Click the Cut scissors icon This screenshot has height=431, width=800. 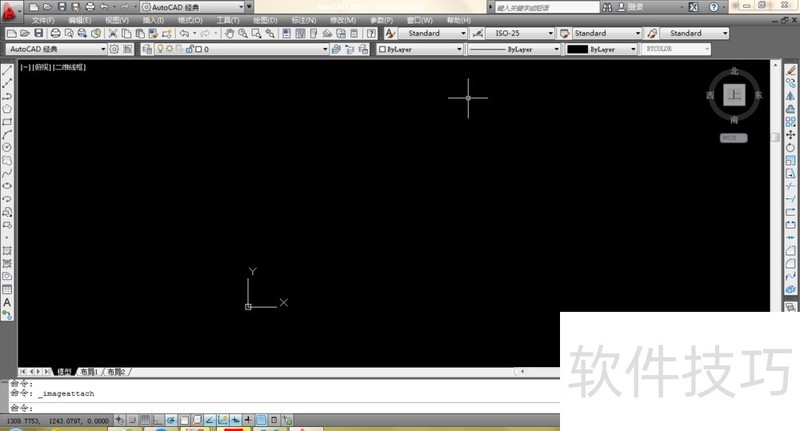tap(113, 34)
